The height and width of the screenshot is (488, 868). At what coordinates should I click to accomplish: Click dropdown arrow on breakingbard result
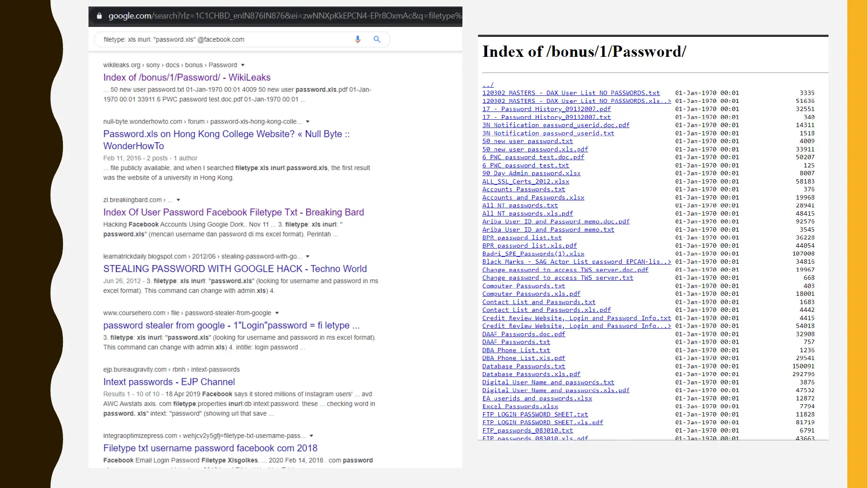coord(178,200)
